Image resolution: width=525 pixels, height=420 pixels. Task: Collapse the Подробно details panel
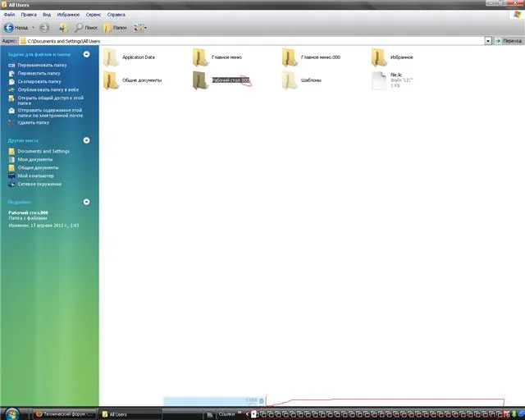[x=86, y=201]
